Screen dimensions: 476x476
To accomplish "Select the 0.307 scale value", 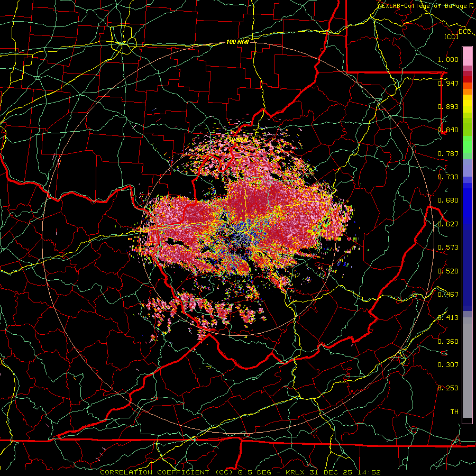I will (x=448, y=364).
